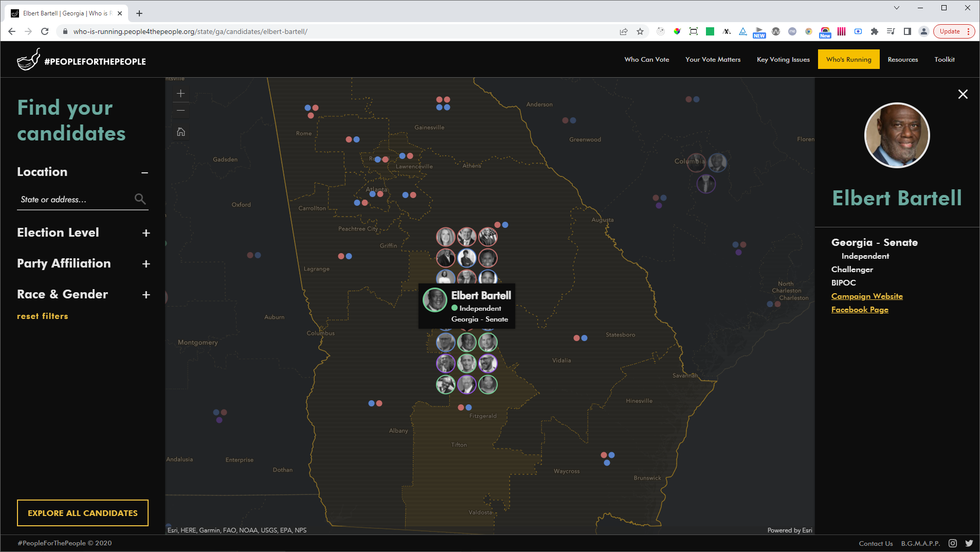Screen dimensions: 980x552
Task: Reload the browser page
Action: point(45,31)
